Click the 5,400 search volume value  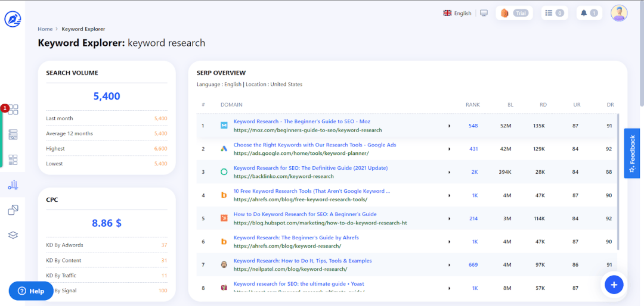[x=107, y=96]
